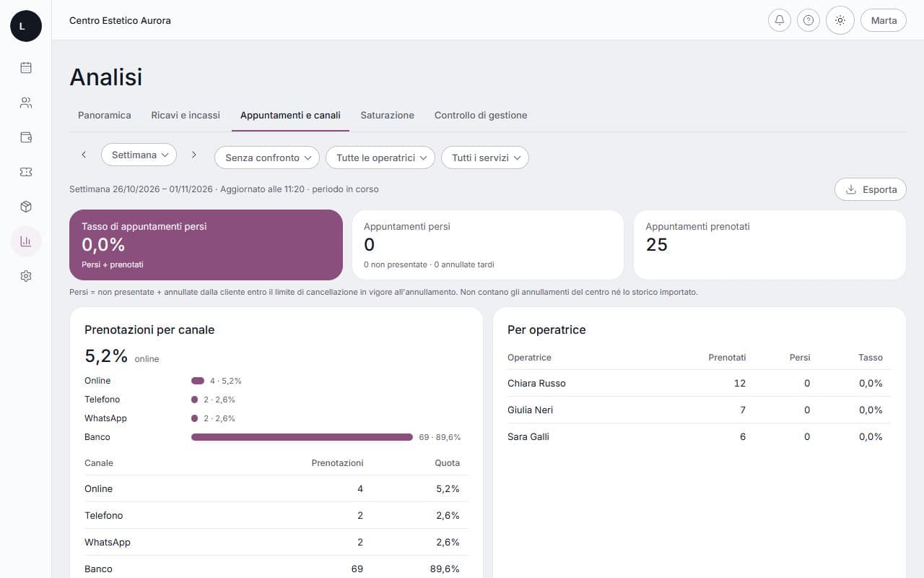
Task: Click the Chiara Russo row
Action: (x=699, y=383)
